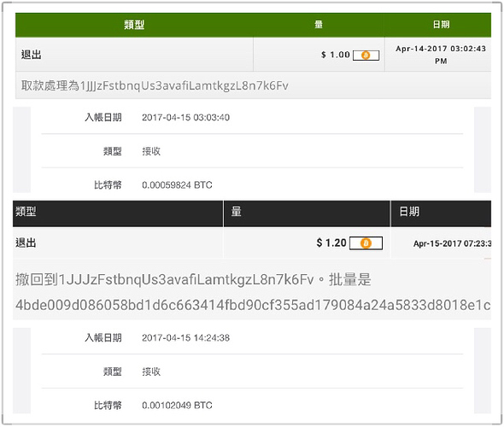504x427 pixels.
Task: Click the 0.00102049 BTC value
Action: pyautogui.click(x=177, y=405)
